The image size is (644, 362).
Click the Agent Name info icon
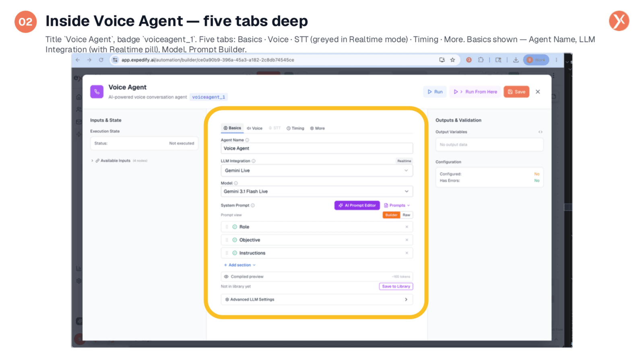click(247, 140)
